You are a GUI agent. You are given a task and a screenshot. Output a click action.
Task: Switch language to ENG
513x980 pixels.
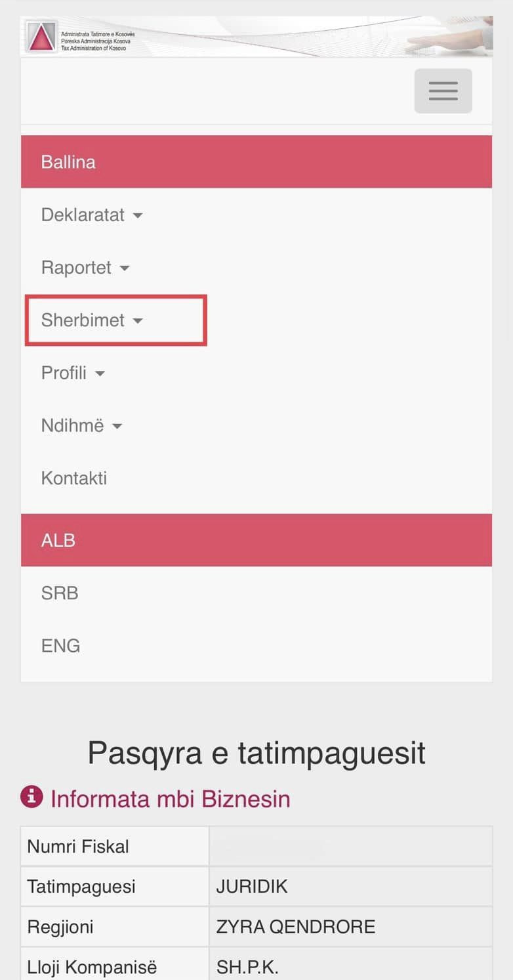[x=60, y=645]
